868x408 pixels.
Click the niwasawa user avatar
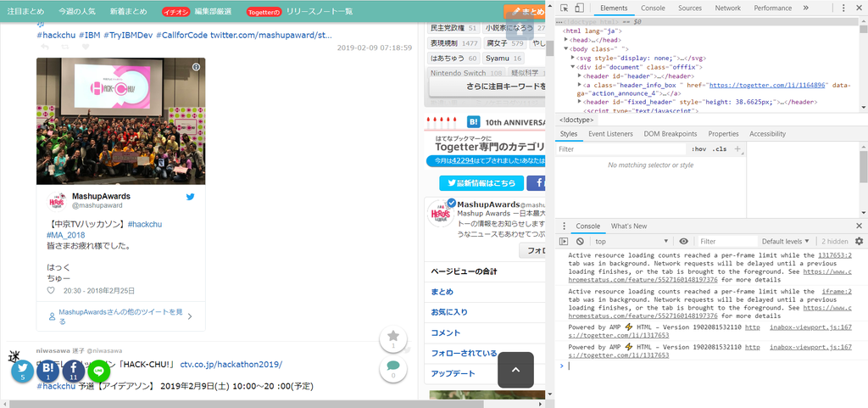(x=15, y=355)
